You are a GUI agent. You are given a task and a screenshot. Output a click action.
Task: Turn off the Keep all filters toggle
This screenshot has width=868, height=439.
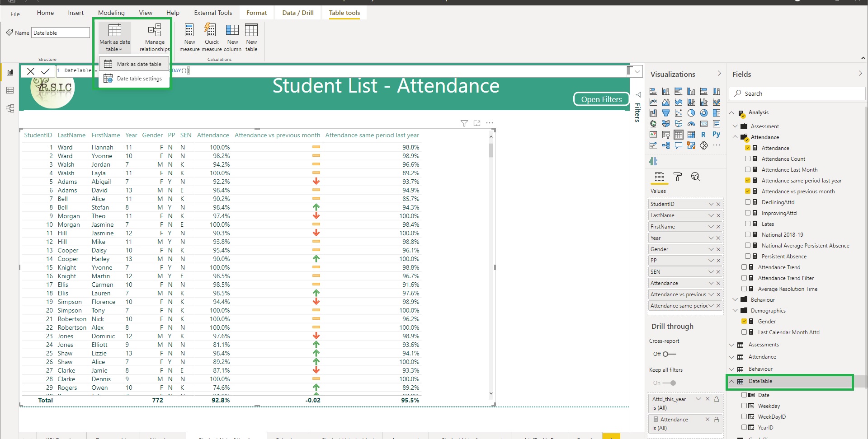[x=670, y=383]
